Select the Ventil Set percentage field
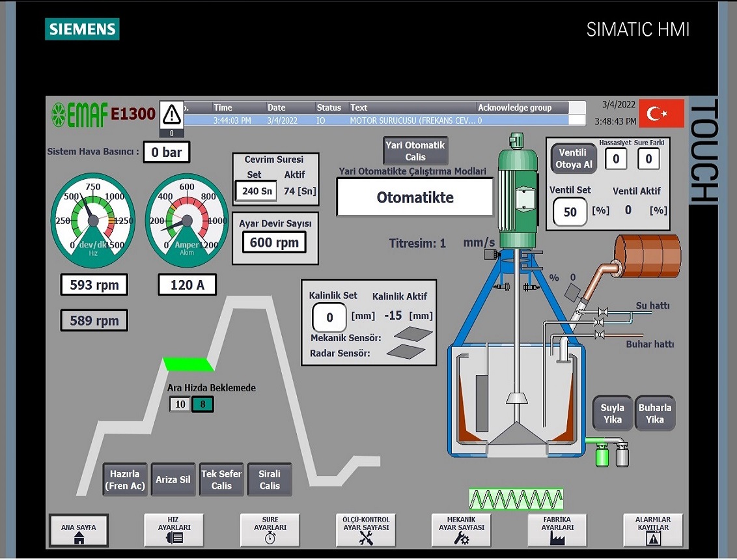Viewport: 737px width, 560px height. pyautogui.click(x=570, y=212)
